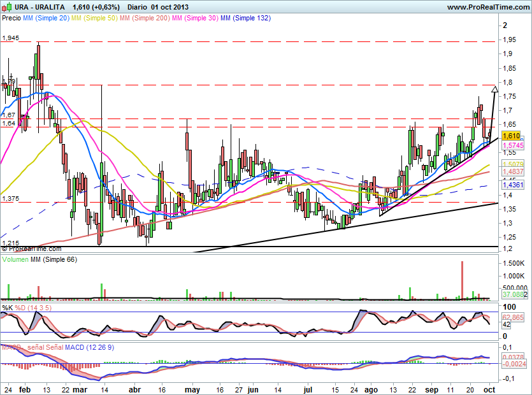Click the candlestick chart icon beside URA

7,7
